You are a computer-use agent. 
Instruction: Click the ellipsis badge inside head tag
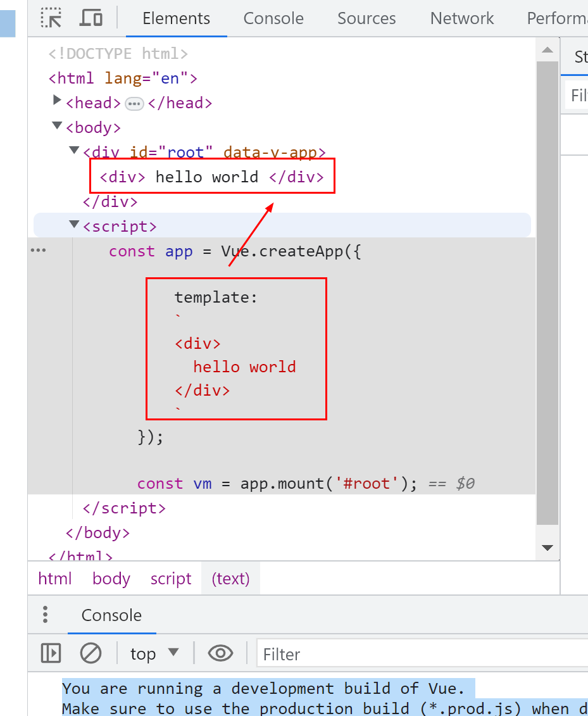[x=134, y=104]
